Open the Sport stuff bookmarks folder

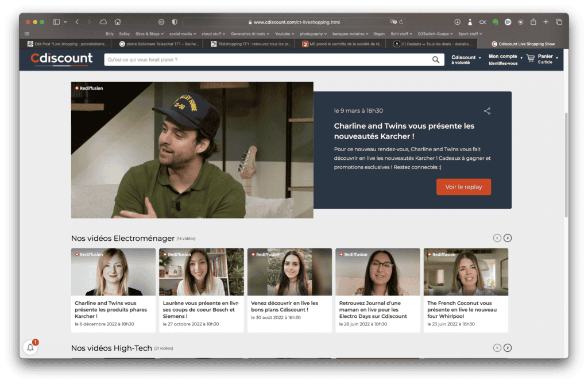(x=470, y=34)
